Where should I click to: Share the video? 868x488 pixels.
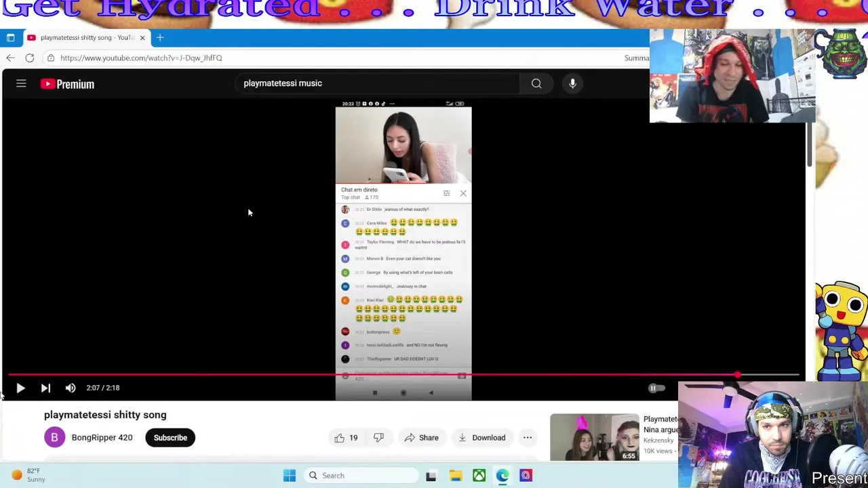pyautogui.click(x=421, y=437)
